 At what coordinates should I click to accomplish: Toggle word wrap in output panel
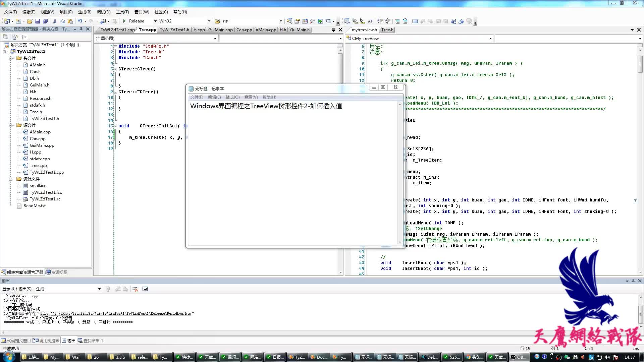(145, 289)
